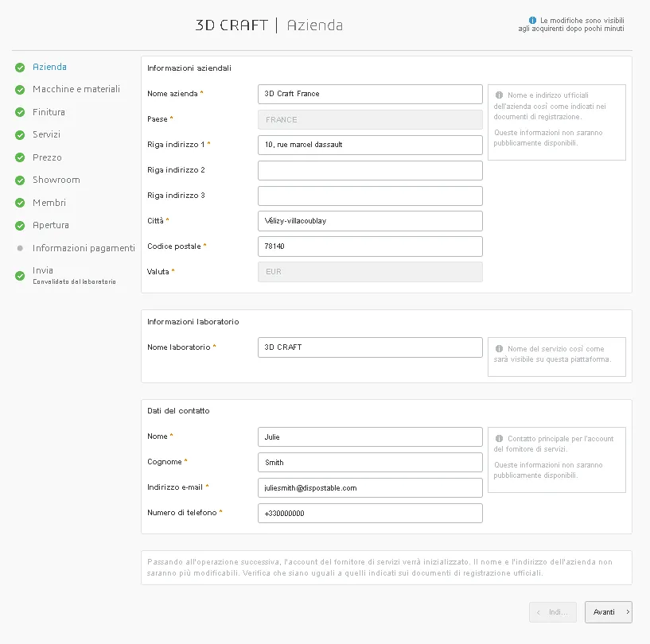This screenshot has height=644, width=650.
Task: Select the Membri step in sidebar
Action: click(x=49, y=203)
